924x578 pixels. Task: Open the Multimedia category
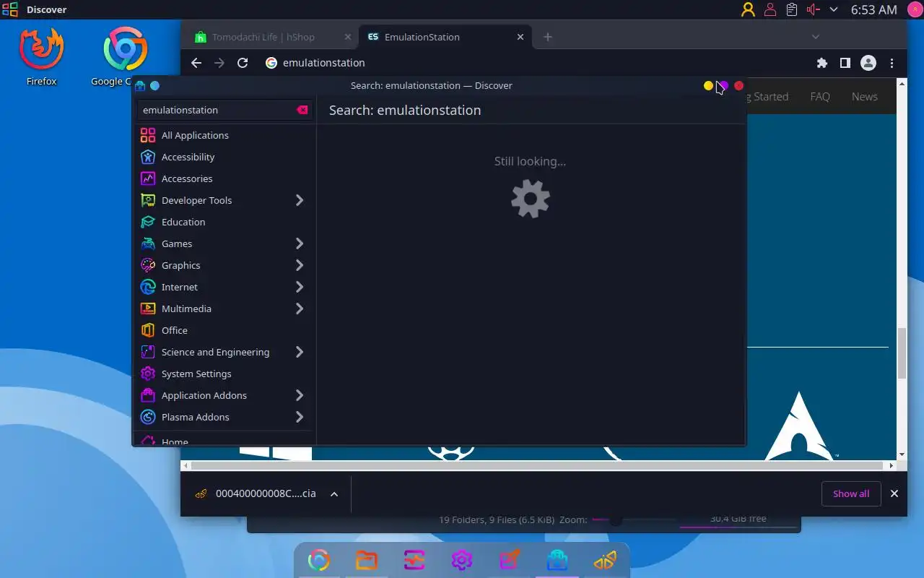click(x=225, y=309)
